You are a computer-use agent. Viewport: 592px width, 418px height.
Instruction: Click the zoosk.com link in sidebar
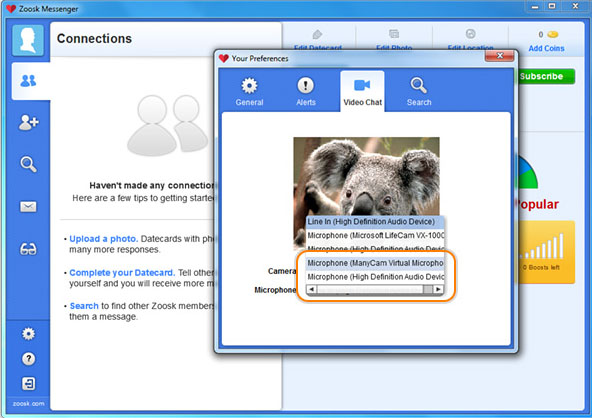click(x=28, y=404)
